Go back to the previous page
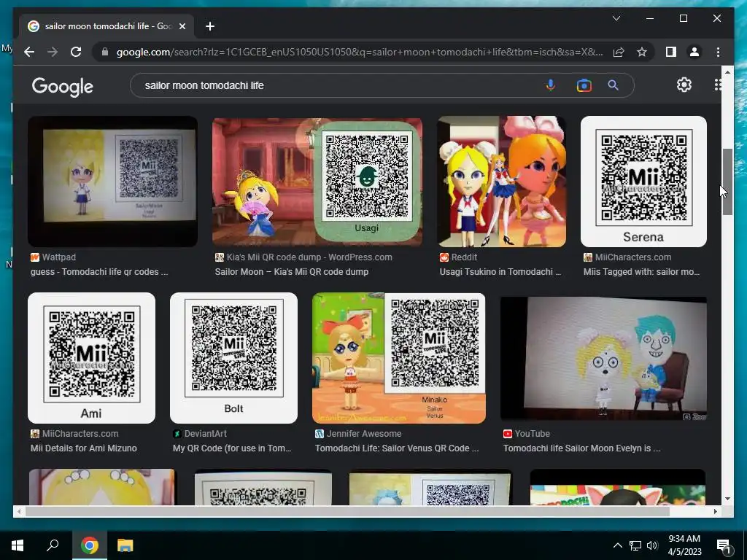This screenshot has height=560, width=747. pos(29,52)
